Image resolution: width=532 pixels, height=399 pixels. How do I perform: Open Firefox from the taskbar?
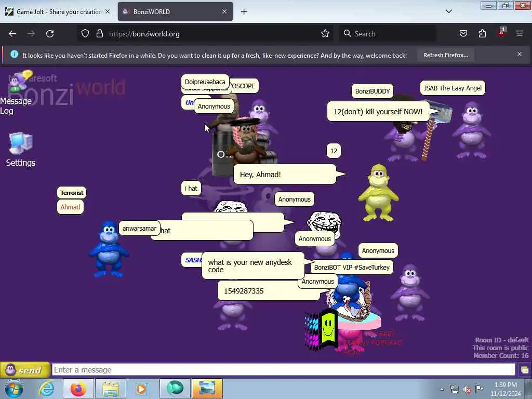pyautogui.click(x=78, y=389)
